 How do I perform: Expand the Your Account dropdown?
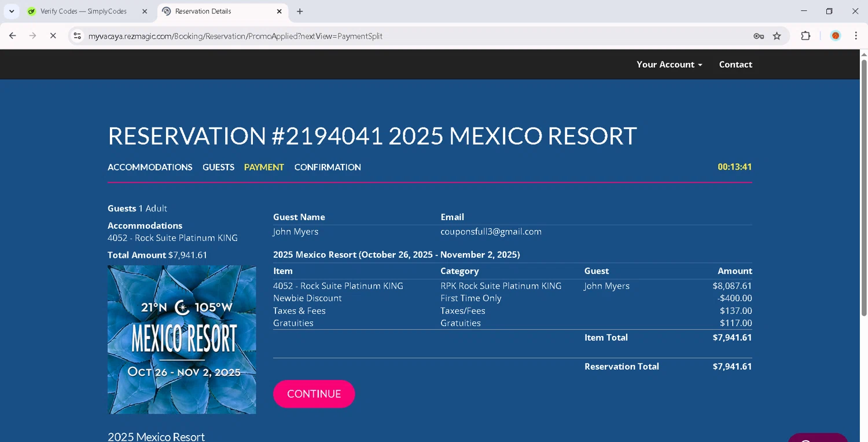[670, 64]
